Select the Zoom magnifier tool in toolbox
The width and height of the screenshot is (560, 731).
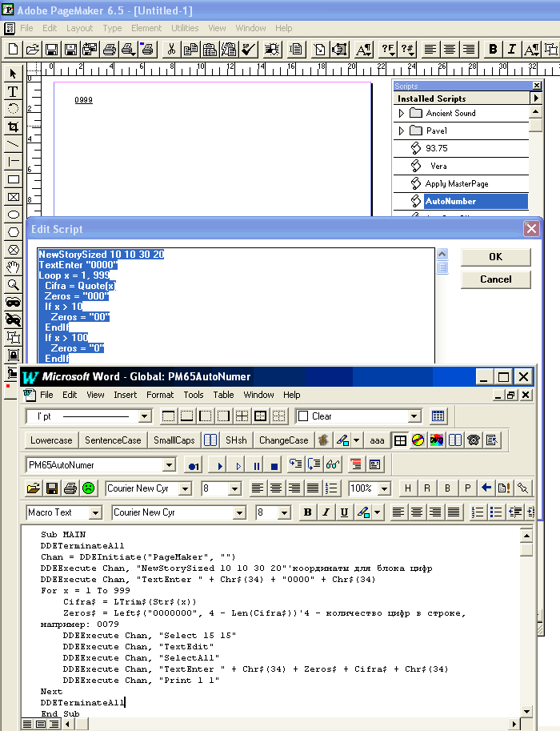tap(13, 285)
